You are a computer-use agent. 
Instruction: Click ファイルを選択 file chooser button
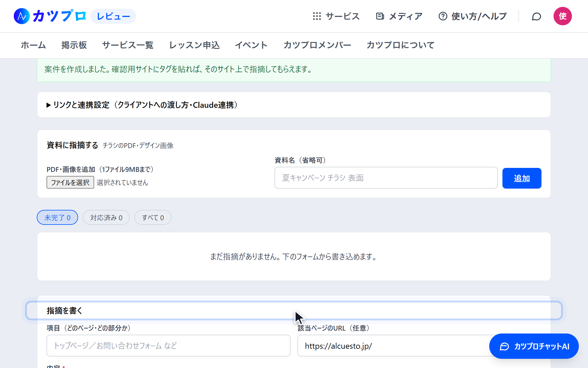click(x=70, y=182)
